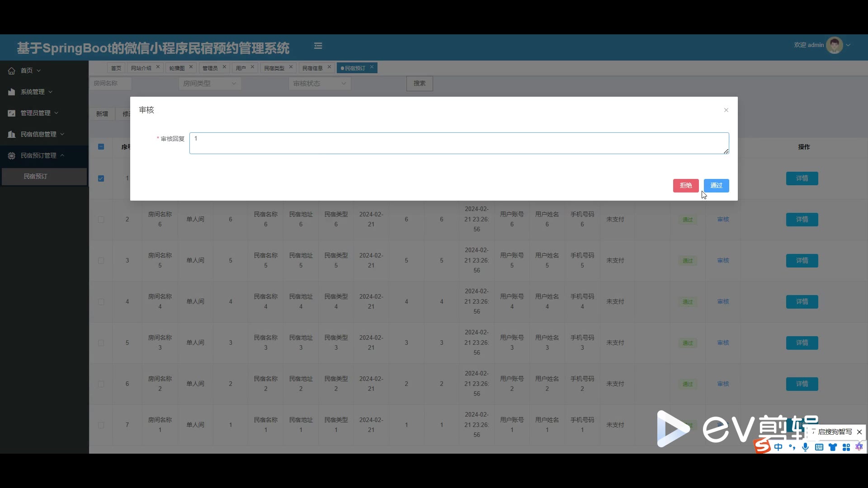This screenshot has width=868, height=488.
Task: Click the hamburger menu collapse icon
Action: pyautogui.click(x=318, y=46)
